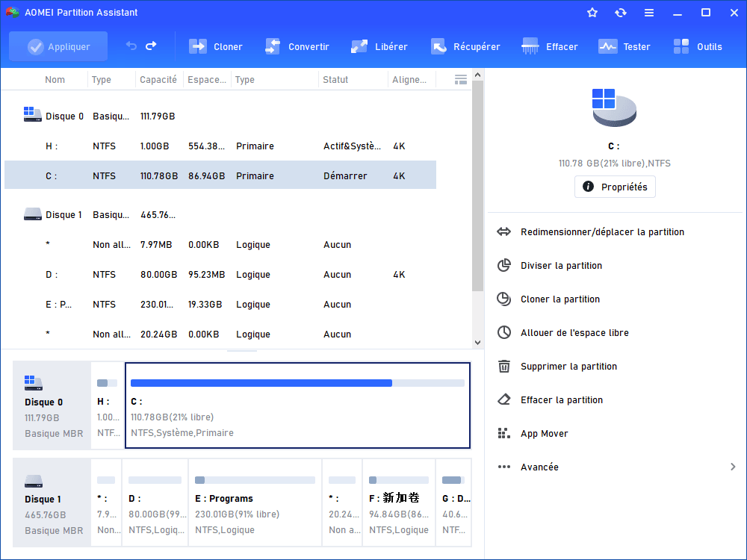Select the Disque 1 header in disk map
Image resolution: width=747 pixels, height=560 pixels.
[52, 503]
